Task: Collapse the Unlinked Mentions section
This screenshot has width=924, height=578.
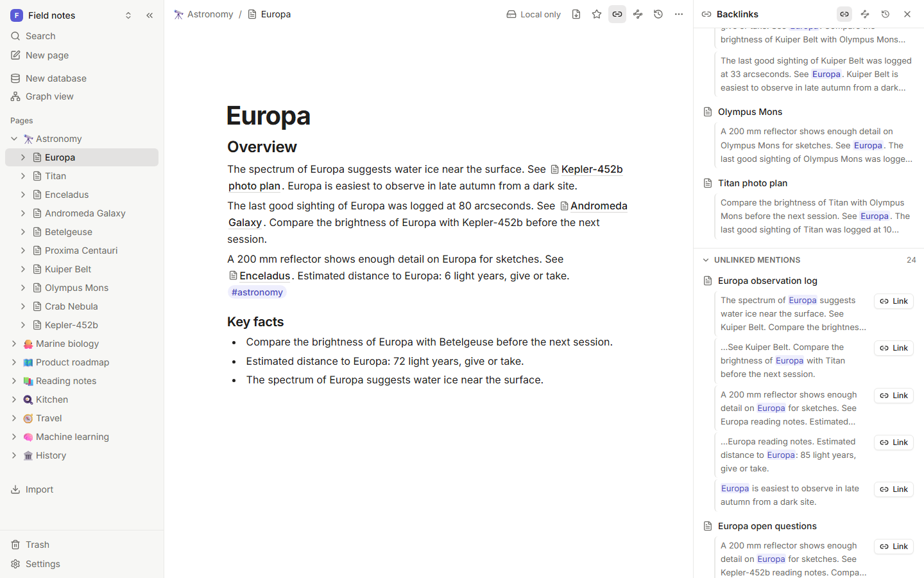Action: point(706,260)
